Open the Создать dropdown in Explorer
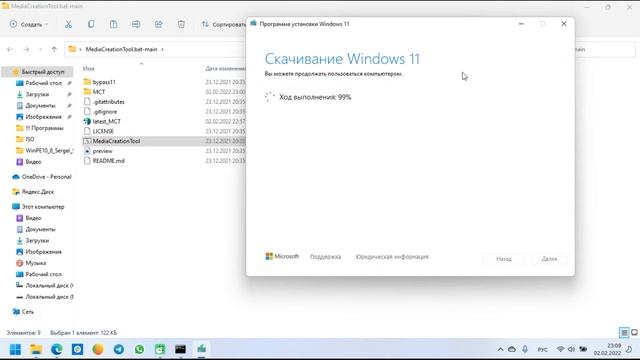 (x=29, y=24)
